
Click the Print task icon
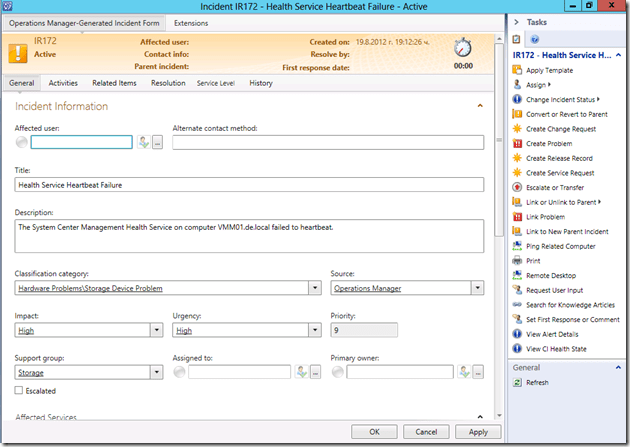pyautogui.click(x=517, y=260)
